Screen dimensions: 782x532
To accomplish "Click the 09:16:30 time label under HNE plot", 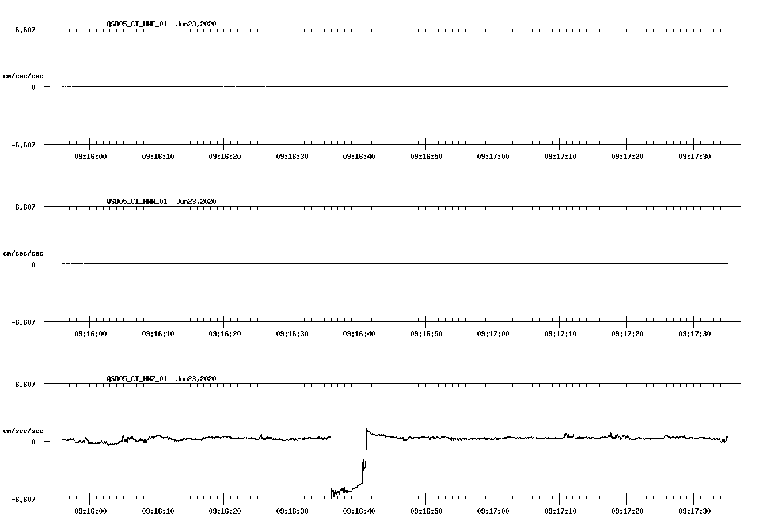I will [x=291, y=157].
